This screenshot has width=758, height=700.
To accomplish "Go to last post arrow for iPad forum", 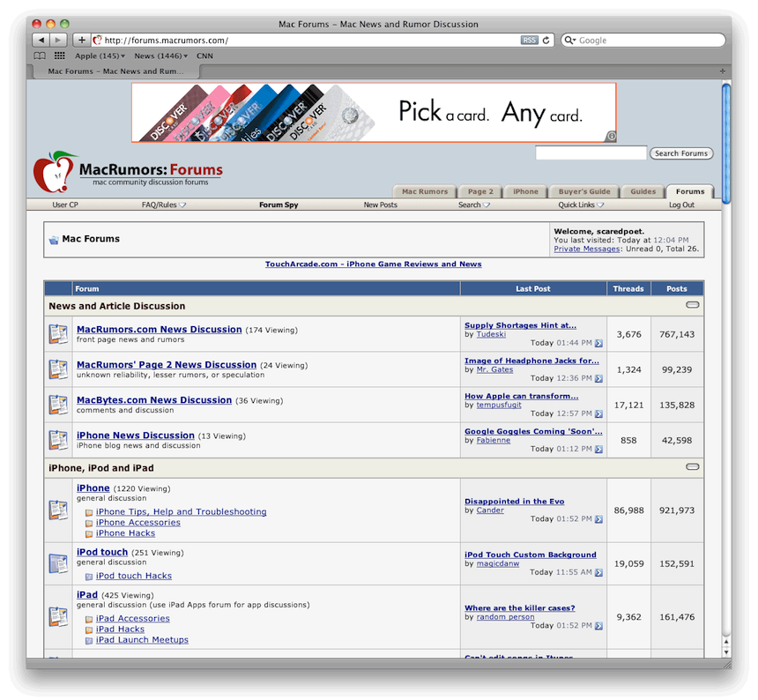I will point(598,626).
